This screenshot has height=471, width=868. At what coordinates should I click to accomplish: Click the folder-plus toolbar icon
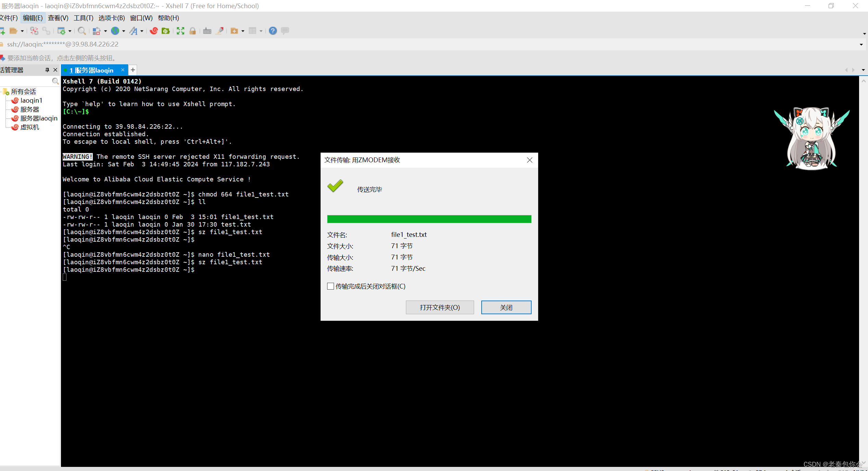234,31
